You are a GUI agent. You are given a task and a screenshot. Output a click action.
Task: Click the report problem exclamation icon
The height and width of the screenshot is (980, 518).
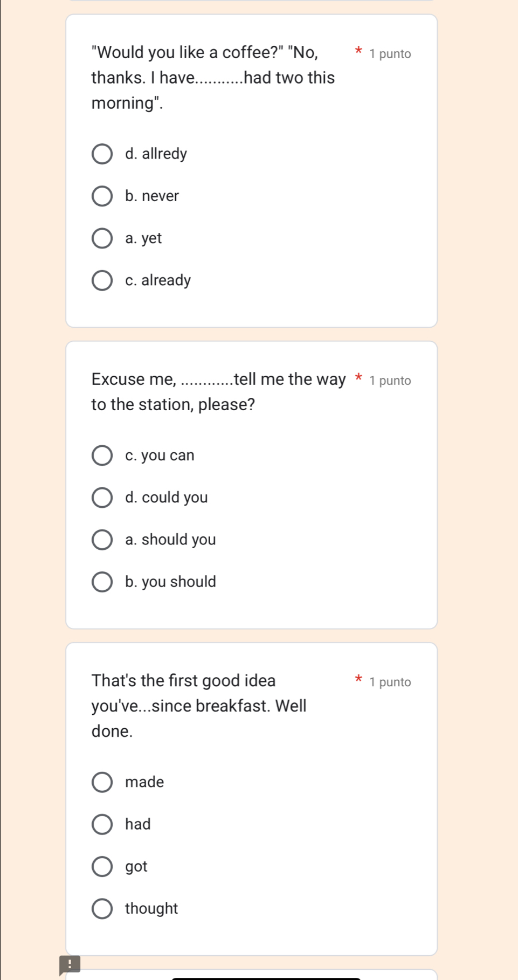pyautogui.click(x=70, y=965)
